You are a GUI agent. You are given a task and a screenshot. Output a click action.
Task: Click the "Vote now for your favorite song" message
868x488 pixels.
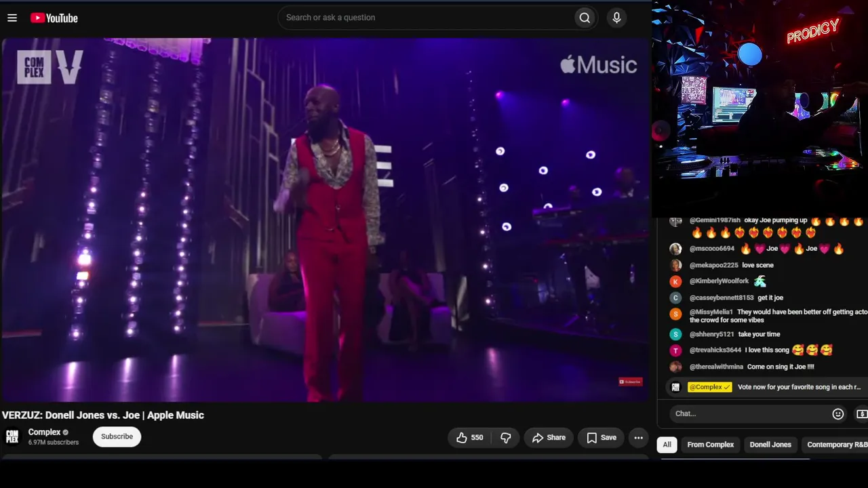[x=799, y=387]
